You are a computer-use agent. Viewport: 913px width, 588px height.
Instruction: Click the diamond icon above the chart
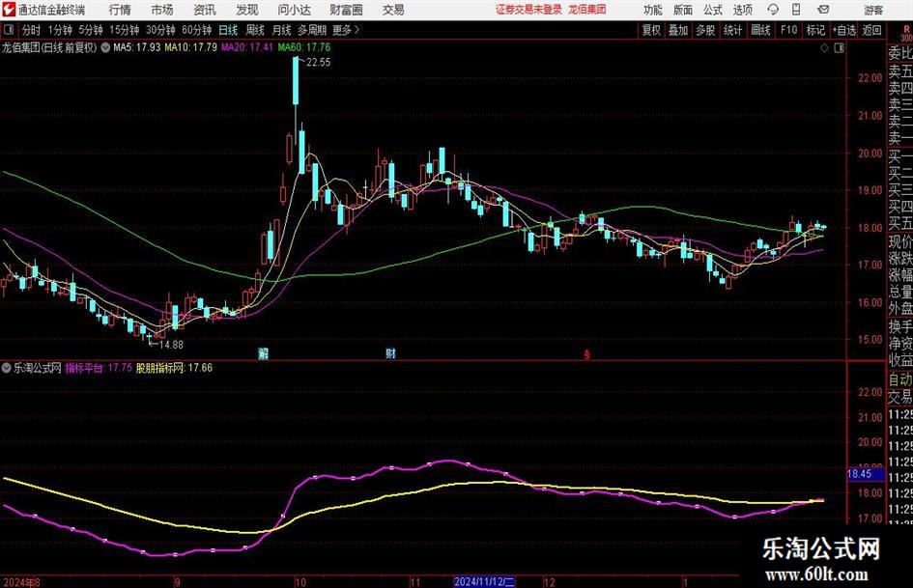[824, 48]
